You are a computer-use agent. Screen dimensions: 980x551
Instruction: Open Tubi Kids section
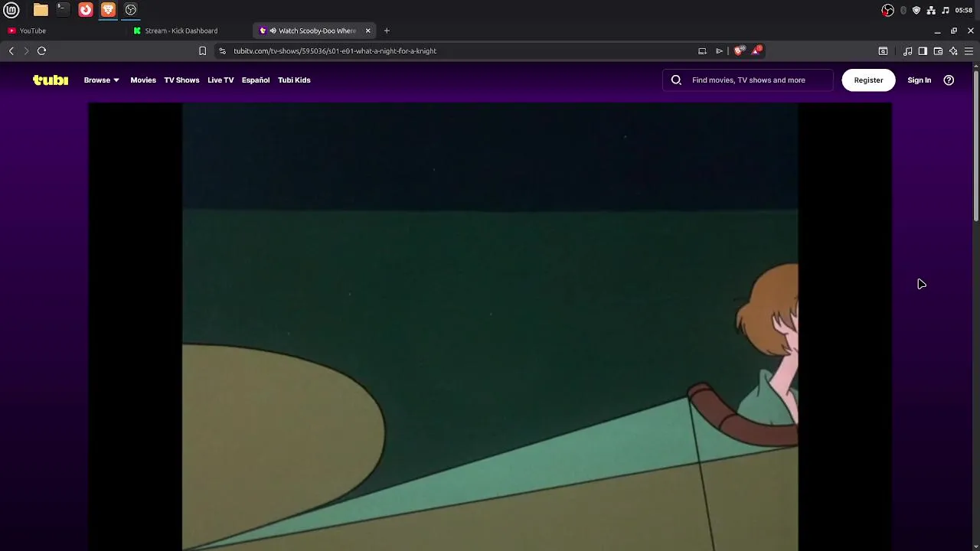coord(294,80)
